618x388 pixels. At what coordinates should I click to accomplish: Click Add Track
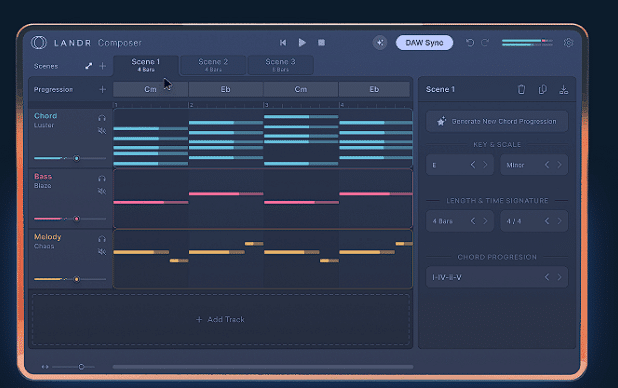click(220, 319)
